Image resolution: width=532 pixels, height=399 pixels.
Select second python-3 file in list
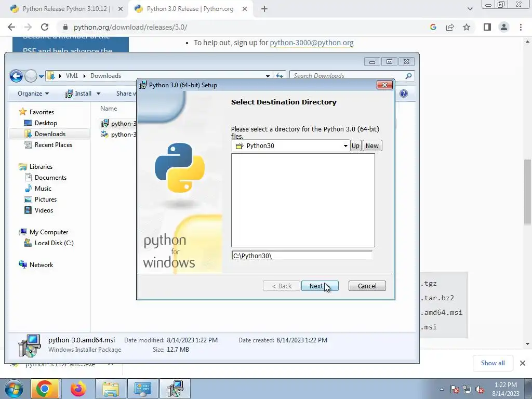[x=118, y=135]
